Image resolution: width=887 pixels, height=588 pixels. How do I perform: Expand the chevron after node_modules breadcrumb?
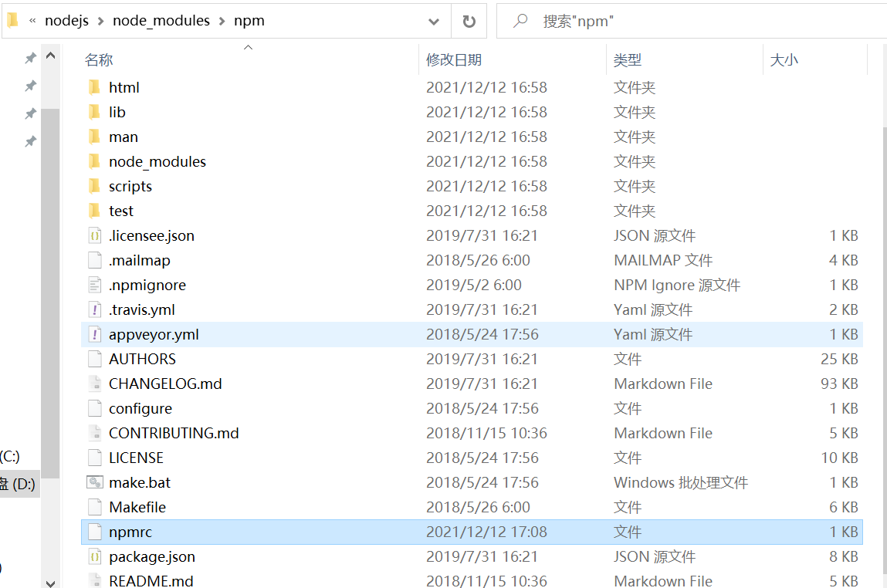[222, 22]
